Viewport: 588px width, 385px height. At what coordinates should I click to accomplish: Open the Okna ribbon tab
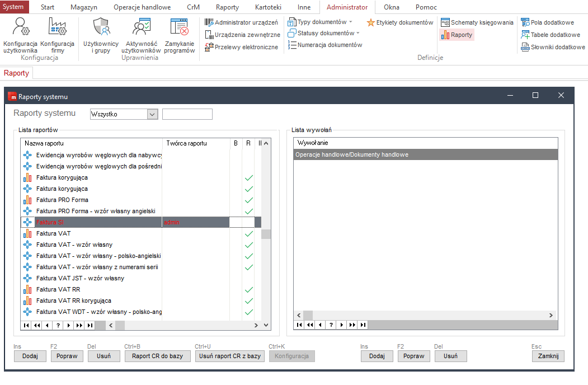392,7
